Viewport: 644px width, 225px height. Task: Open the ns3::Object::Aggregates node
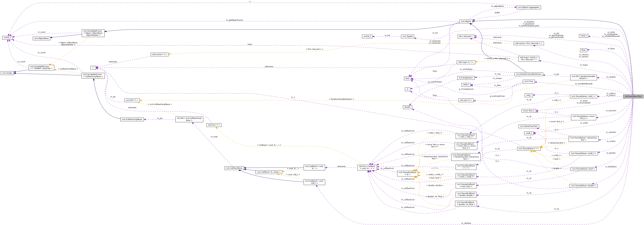(x=529, y=8)
